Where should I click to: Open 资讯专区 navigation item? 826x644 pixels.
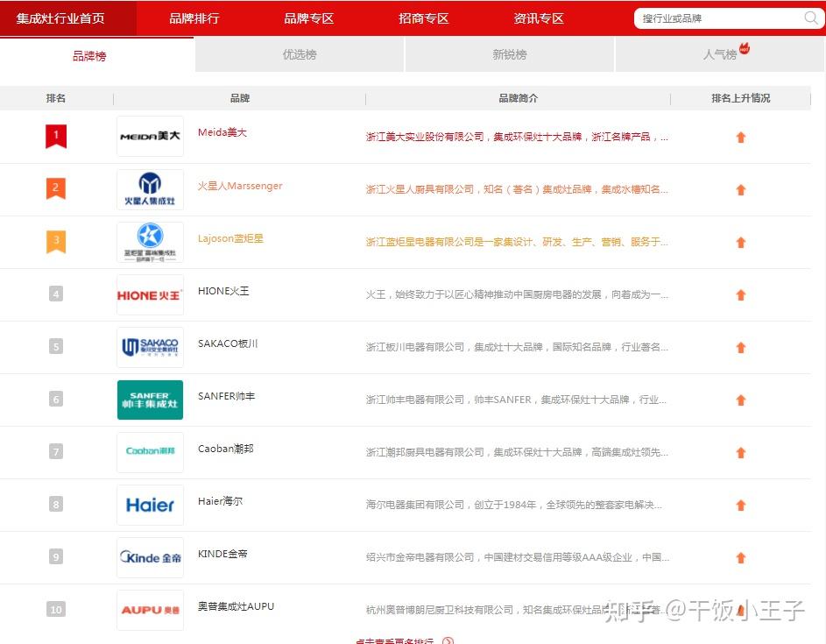[539, 18]
